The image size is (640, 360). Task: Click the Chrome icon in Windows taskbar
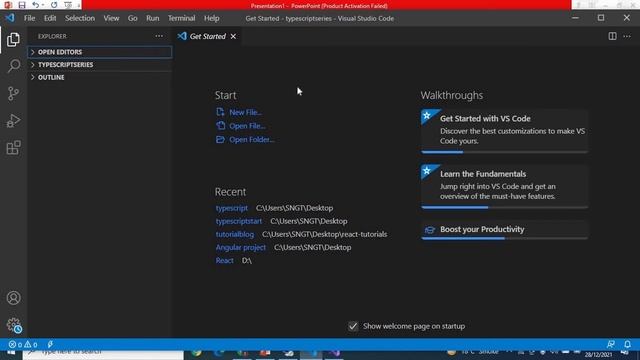point(196,354)
